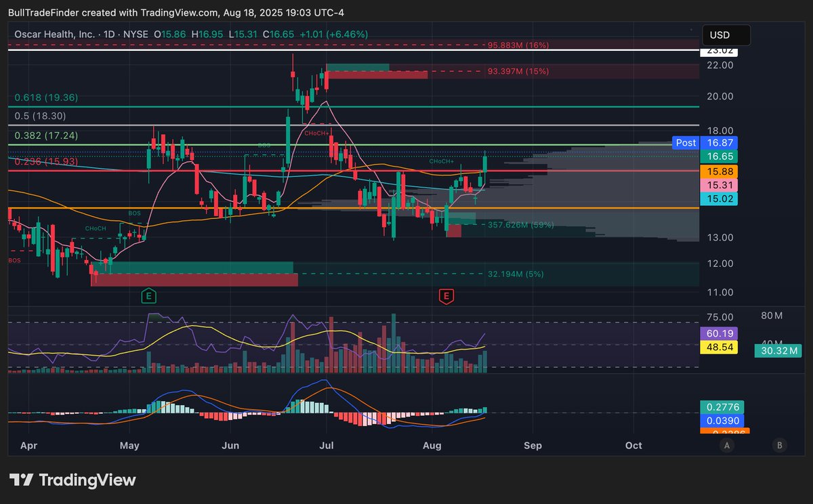The image size is (813, 504).
Task: Select the 0.236 (15.93) Fibonacci label
Action: [x=45, y=161]
